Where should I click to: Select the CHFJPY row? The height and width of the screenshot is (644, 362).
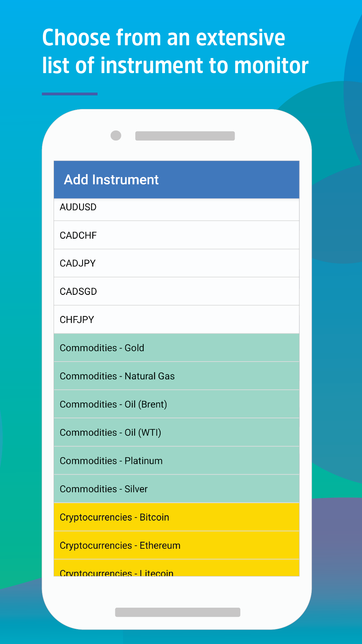tap(176, 320)
